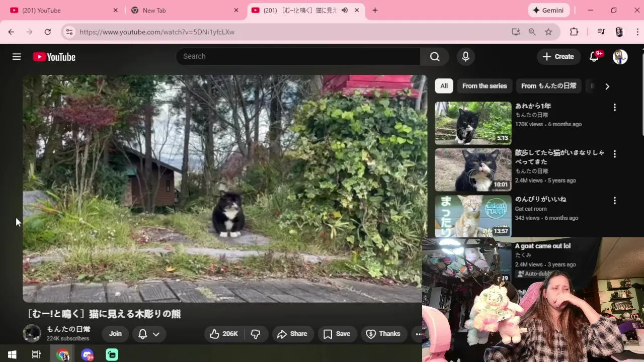Start voice search with microphone icon
The width and height of the screenshot is (644, 362).
point(465,56)
